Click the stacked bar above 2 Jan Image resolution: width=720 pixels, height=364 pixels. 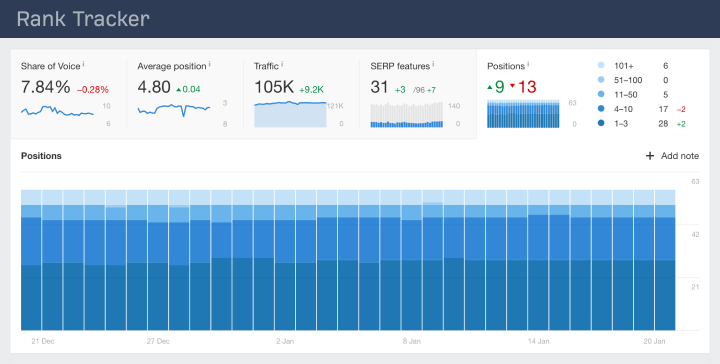(x=285, y=260)
